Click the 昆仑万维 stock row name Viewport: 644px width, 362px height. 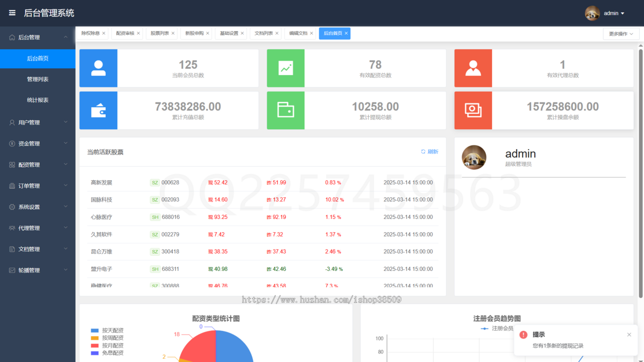pos(101,252)
